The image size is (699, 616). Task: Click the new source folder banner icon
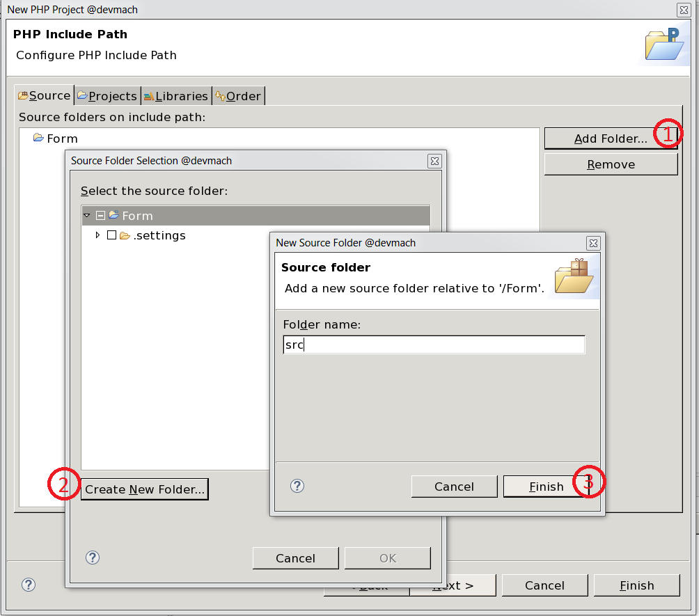[x=574, y=276]
